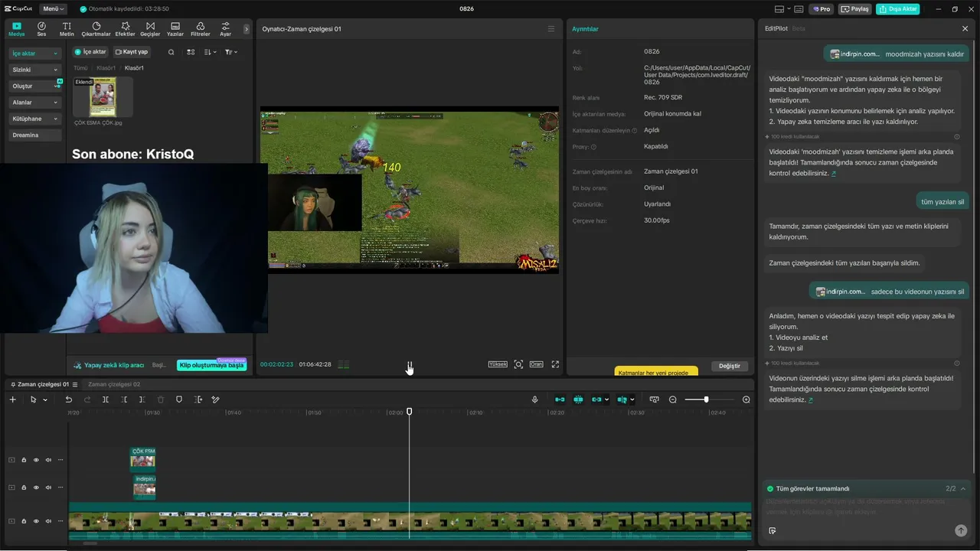Lock the ÇOK ESMA track
The width and height of the screenshot is (980, 551).
(x=24, y=460)
